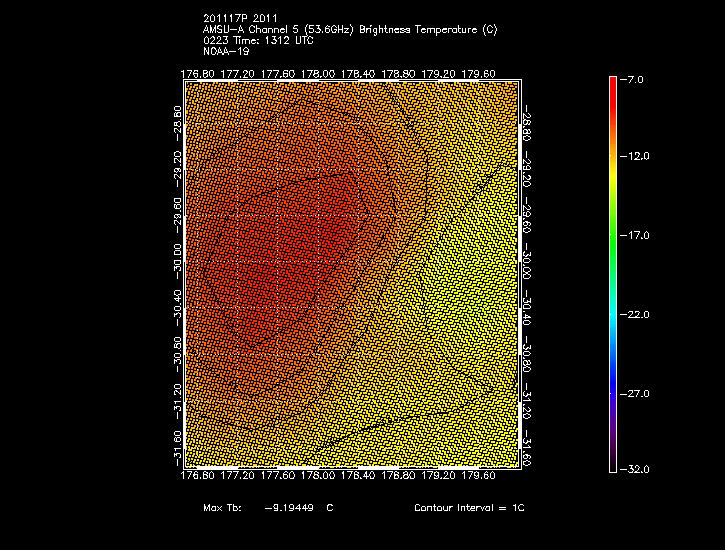Click the -27.0 color scale tick label
This screenshot has height=550, width=725.
click(636, 392)
